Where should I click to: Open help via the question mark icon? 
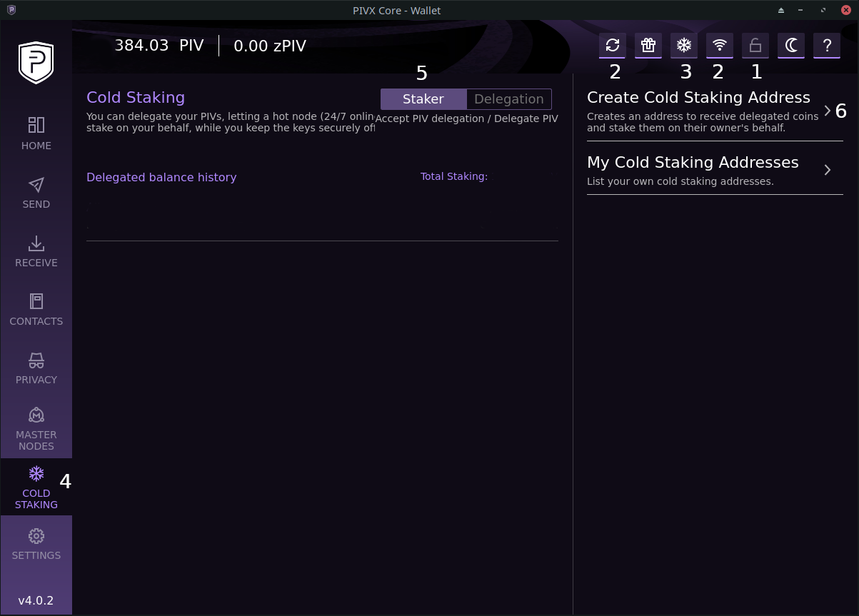826,46
